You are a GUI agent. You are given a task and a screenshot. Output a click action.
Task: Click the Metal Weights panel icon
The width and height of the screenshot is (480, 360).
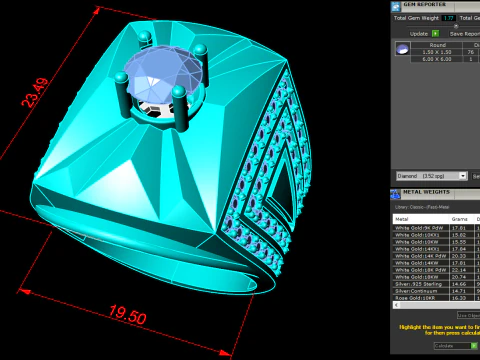pos(396,194)
